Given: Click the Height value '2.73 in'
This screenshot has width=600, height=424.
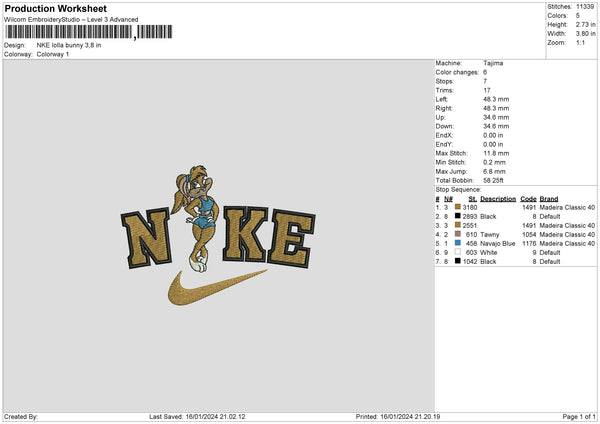Looking at the screenshot, I should tap(585, 24).
